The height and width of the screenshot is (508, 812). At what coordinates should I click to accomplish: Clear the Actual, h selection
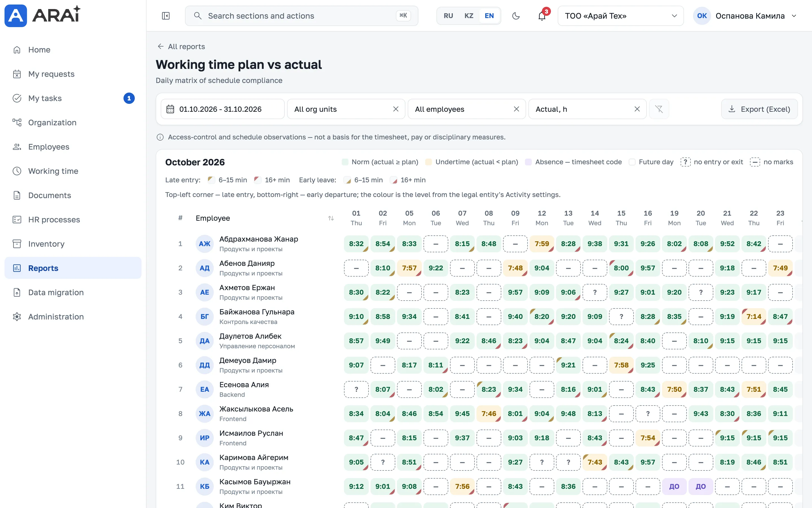coord(637,109)
